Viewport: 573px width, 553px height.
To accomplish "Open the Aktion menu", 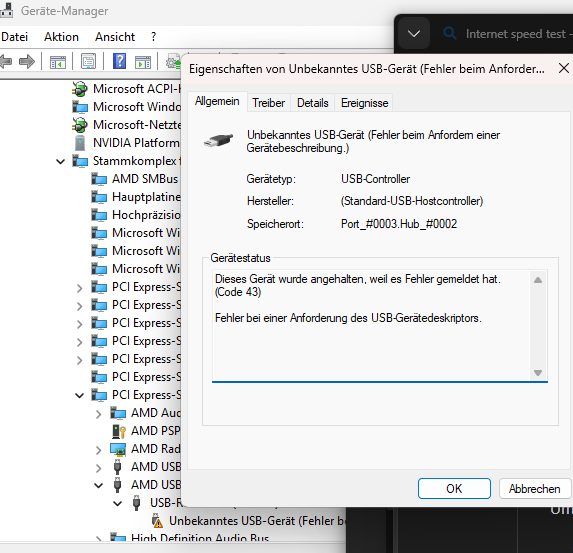I will pyautogui.click(x=61, y=37).
